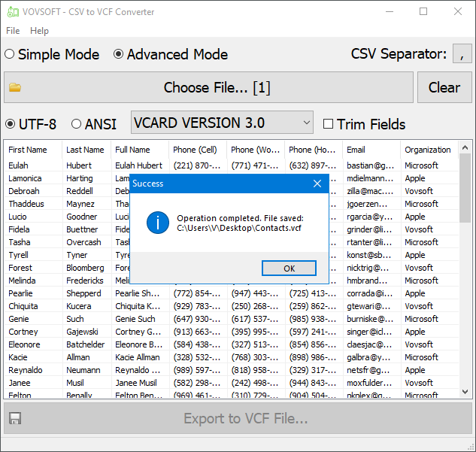Screen dimensions: 476x452
Task: Click the burniske@... email cell
Action: pos(370,319)
